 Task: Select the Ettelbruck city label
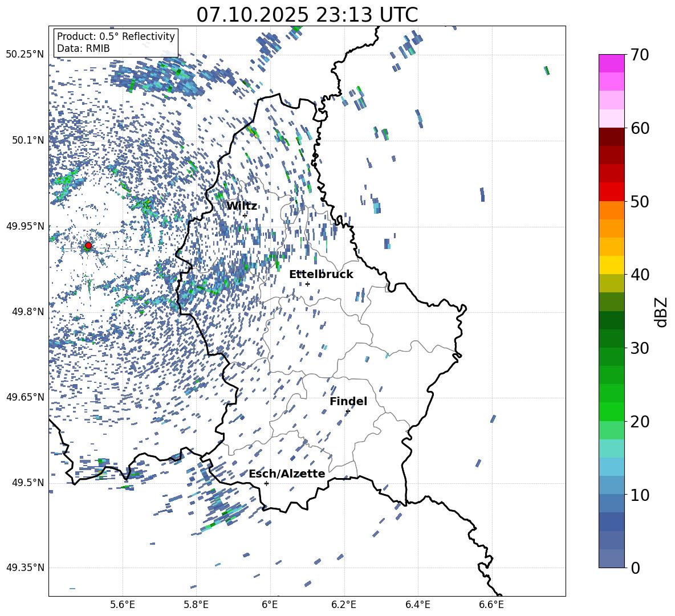(321, 275)
